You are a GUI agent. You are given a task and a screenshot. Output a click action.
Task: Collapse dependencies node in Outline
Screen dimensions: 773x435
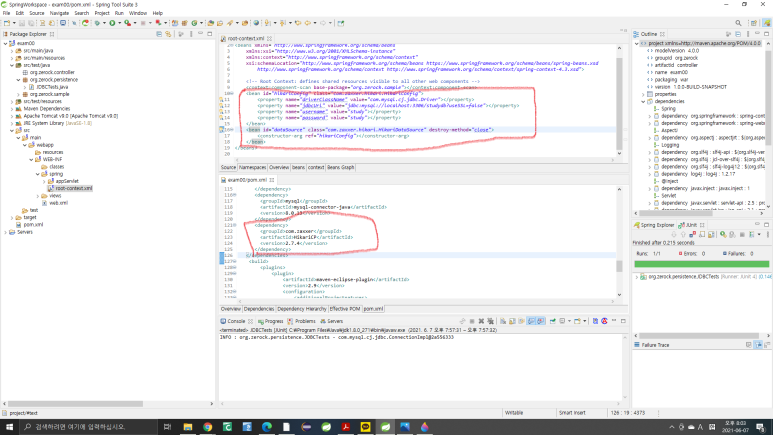click(x=643, y=102)
